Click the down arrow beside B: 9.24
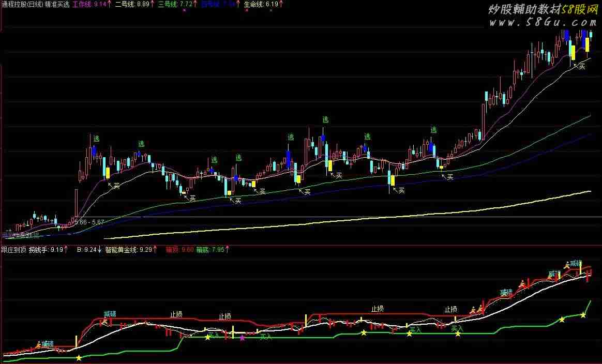This screenshot has width=602, height=364. (99, 250)
